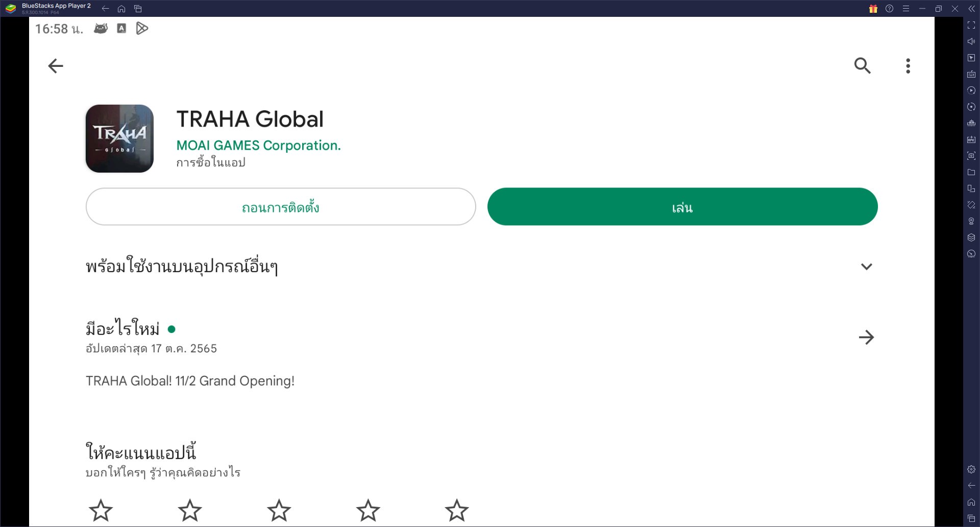Open keyboard game controls in sidebar
The width and height of the screenshot is (980, 527).
pos(971,74)
